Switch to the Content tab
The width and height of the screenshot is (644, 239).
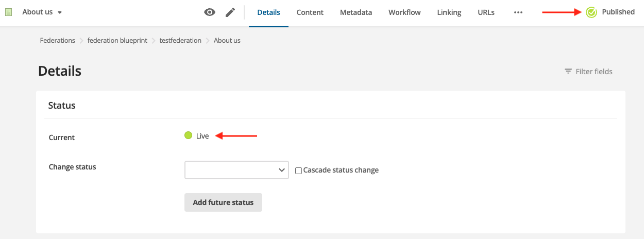coord(310,12)
